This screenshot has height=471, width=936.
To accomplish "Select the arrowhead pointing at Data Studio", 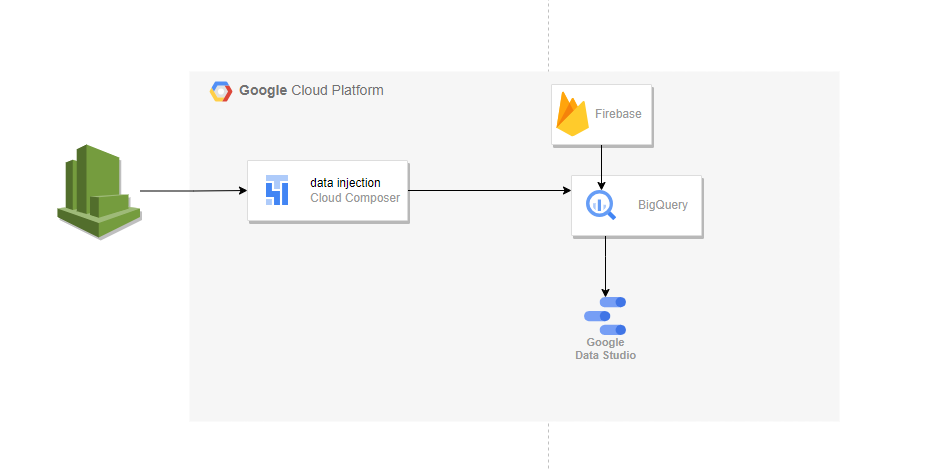I will pos(605,293).
